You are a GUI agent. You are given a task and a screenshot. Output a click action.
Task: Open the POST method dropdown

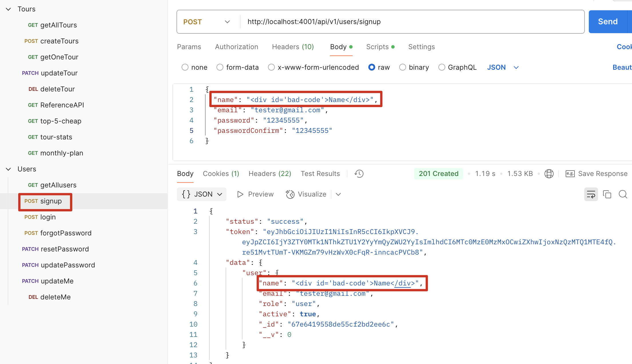(206, 22)
